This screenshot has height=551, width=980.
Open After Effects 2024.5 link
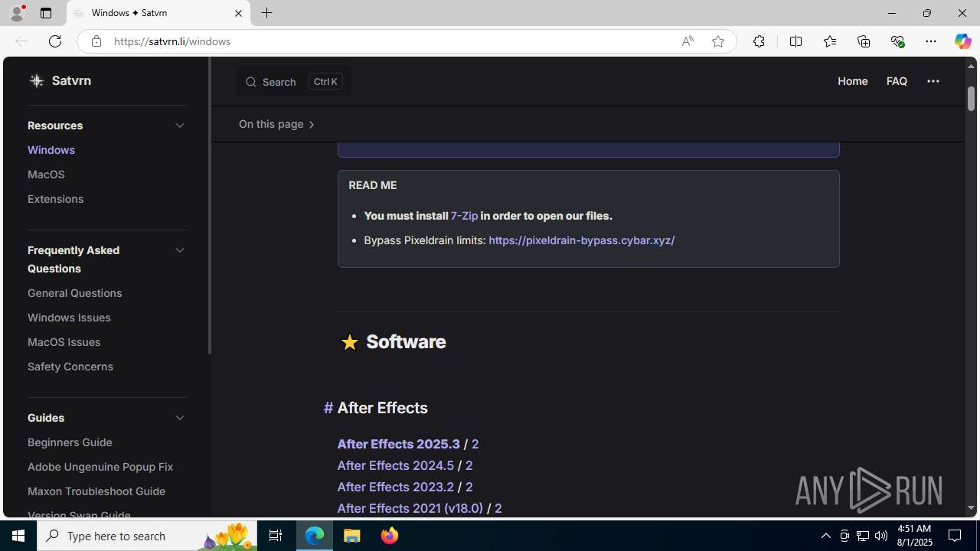point(395,465)
